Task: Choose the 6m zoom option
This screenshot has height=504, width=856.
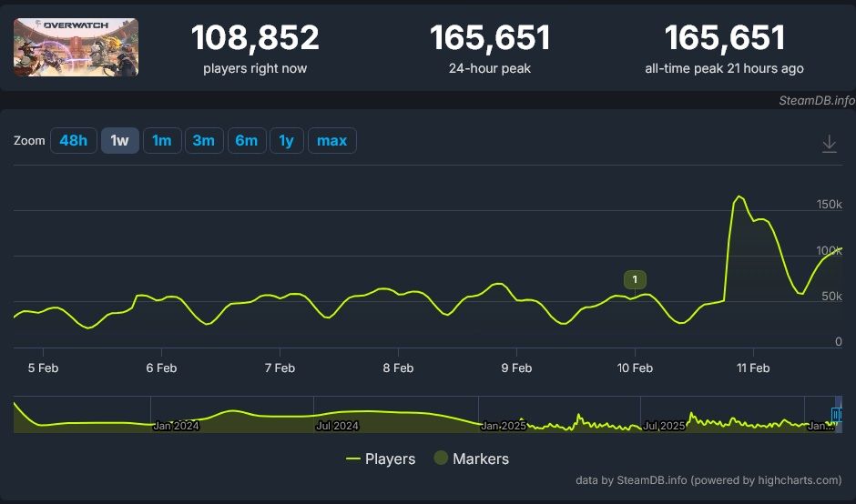Action: pos(246,141)
